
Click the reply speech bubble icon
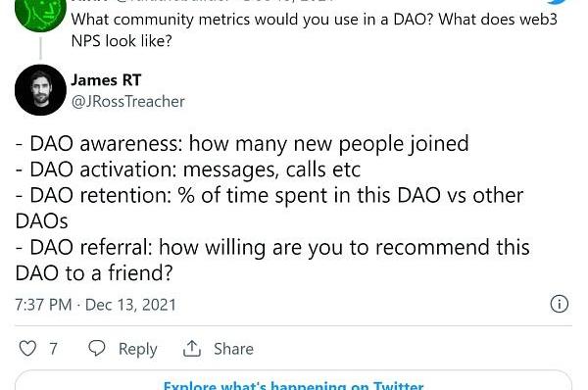point(96,348)
